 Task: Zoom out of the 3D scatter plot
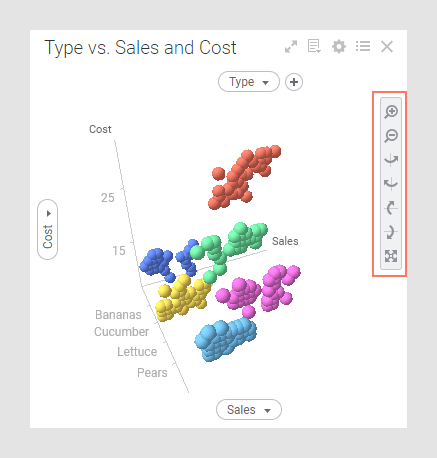pos(391,136)
